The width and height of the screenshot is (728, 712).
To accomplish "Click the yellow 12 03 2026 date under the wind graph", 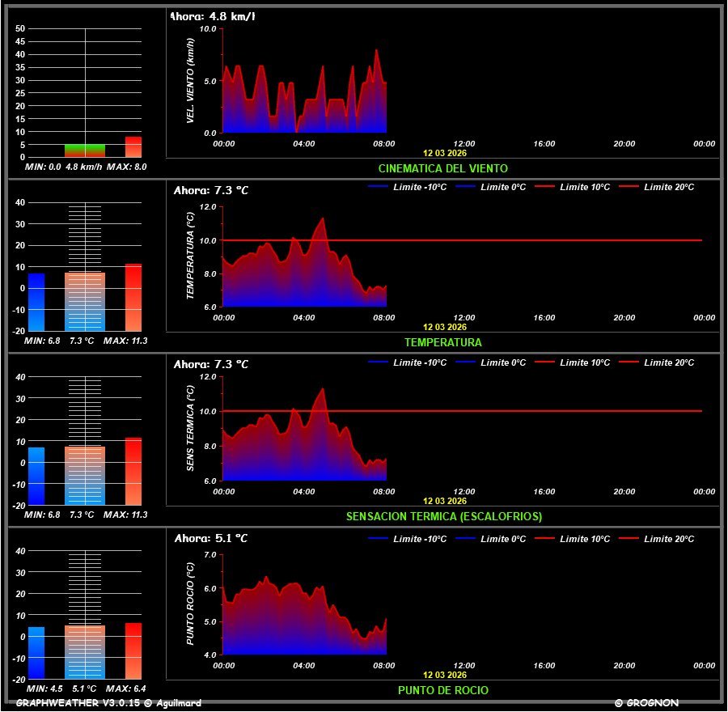I will click(x=444, y=152).
